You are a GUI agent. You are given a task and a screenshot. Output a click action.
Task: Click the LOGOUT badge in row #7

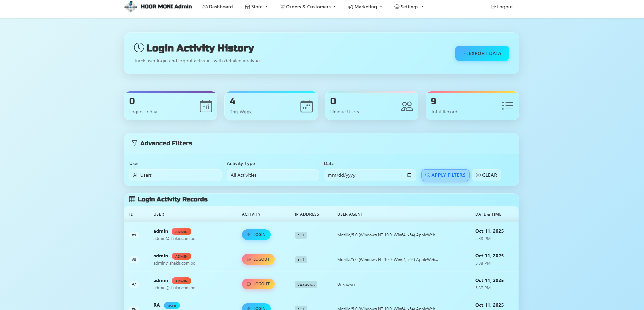pyautogui.click(x=258, y=284)
